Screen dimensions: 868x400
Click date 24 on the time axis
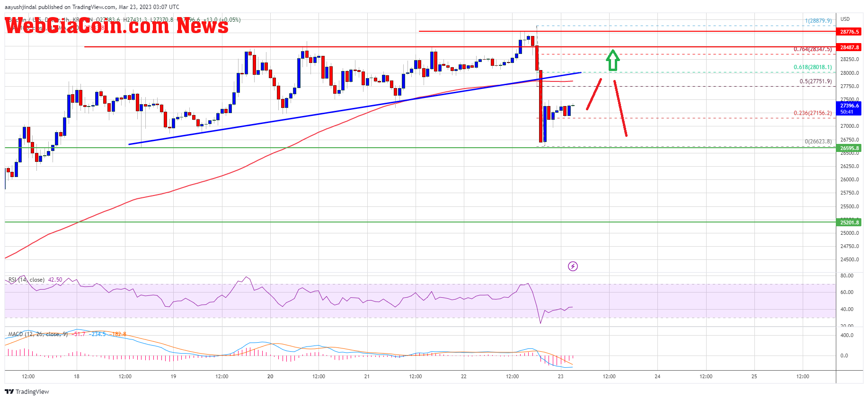[x=657, y=376]
